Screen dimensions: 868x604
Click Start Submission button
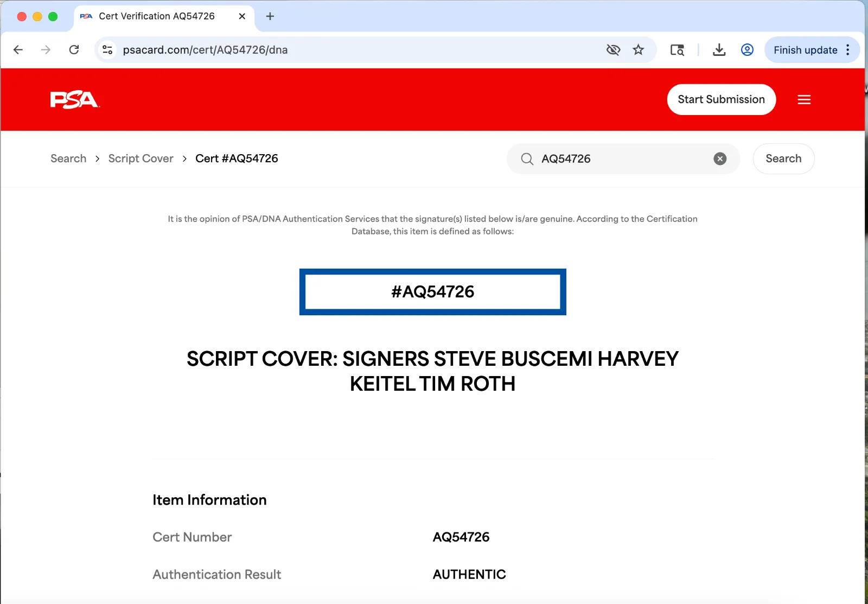pos(722,99)
